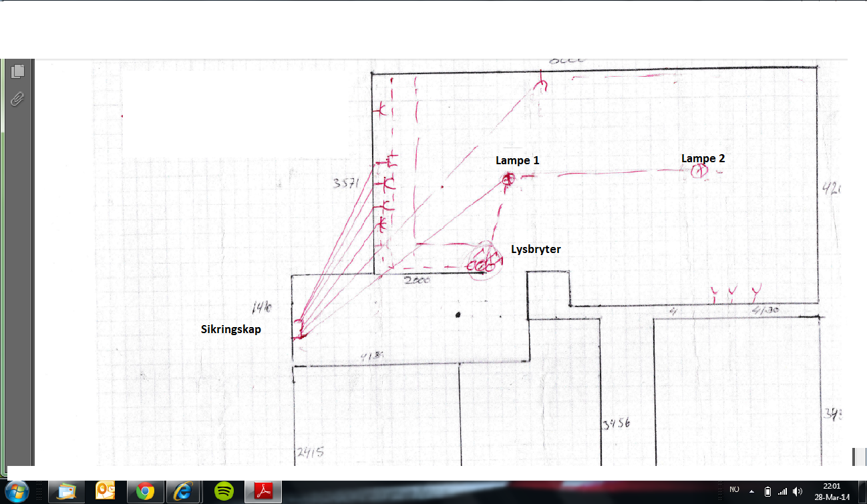Open the Page Thumbnails panel
The height and width of the screenshot is (504, 867).
[x=18, y=71]
